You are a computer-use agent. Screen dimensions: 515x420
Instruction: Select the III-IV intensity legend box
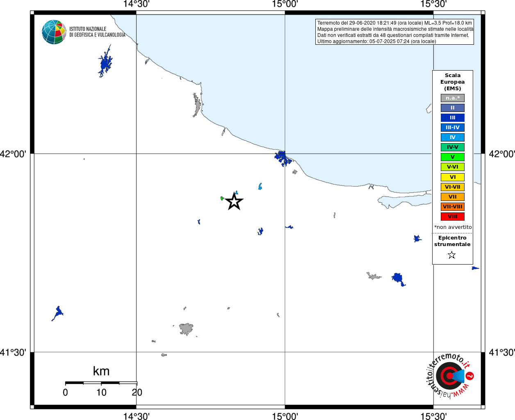(x=453, y=128)
